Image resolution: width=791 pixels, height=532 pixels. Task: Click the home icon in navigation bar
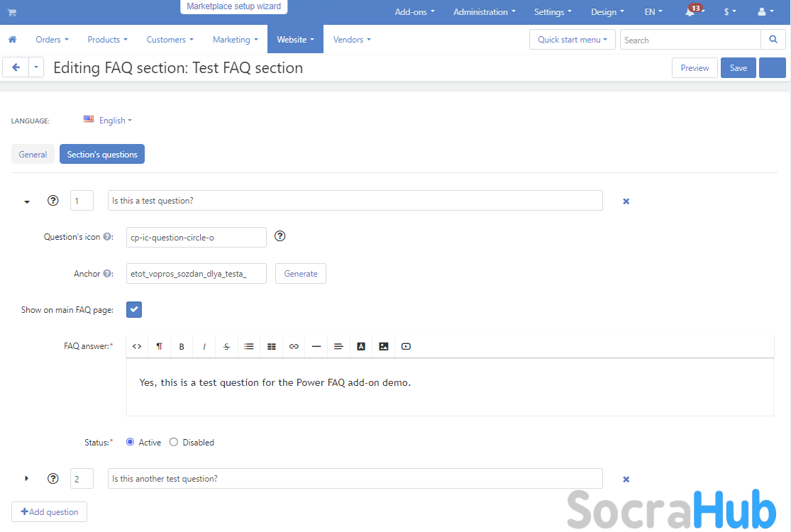tap(12, 40)
